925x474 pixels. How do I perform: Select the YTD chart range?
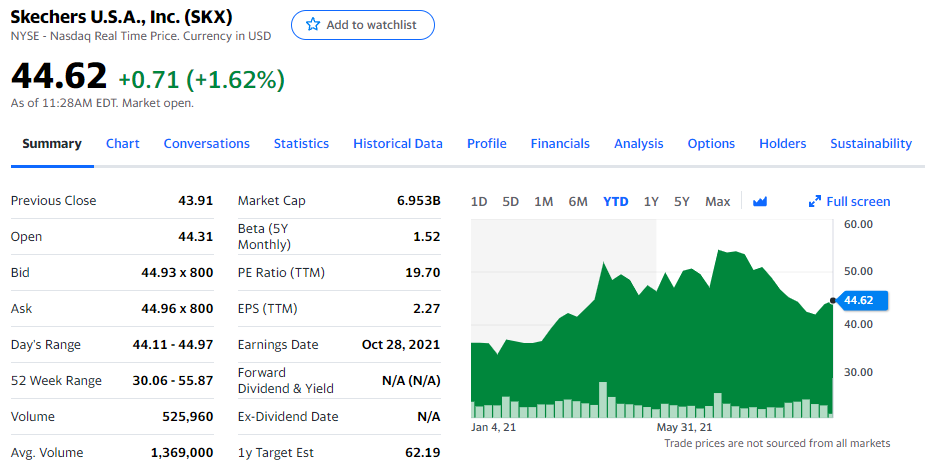coord(615,202)
